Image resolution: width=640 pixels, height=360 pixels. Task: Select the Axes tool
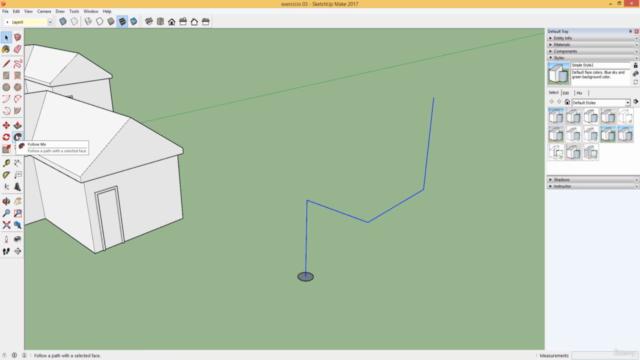(6, 187)
